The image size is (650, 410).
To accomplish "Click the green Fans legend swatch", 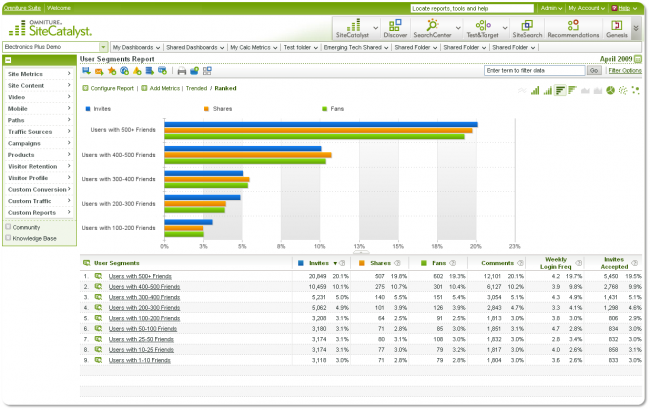I will pos(325,109).
